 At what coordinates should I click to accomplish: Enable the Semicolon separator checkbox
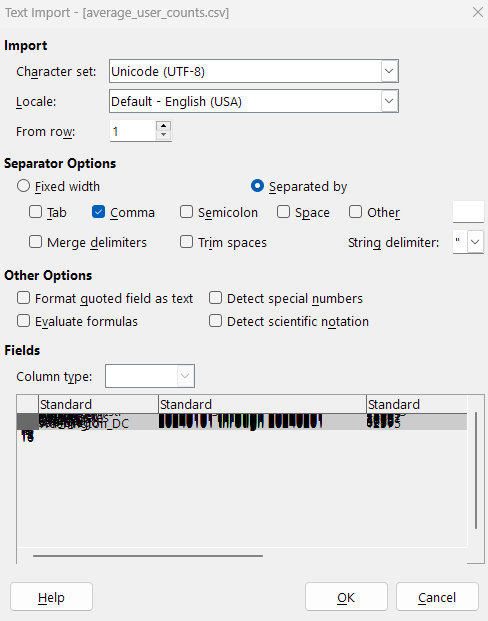click(x=186, y=212)
